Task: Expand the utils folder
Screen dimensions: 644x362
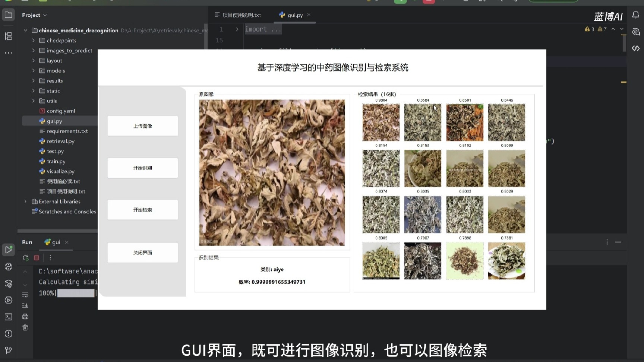Action: 33,101
